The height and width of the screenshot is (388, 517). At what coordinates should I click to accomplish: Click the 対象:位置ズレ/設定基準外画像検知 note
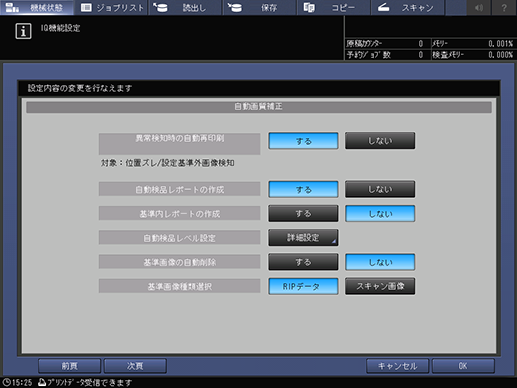point(168,163)
